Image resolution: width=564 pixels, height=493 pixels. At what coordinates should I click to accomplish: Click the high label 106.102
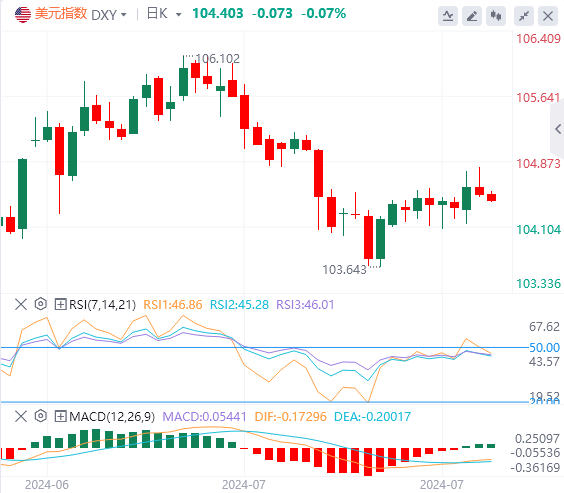pos(217,59)
